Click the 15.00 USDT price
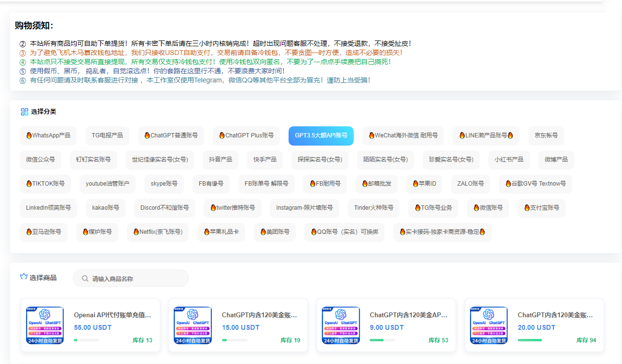Viewport: 622px width, 364px height. pos(241,328)
